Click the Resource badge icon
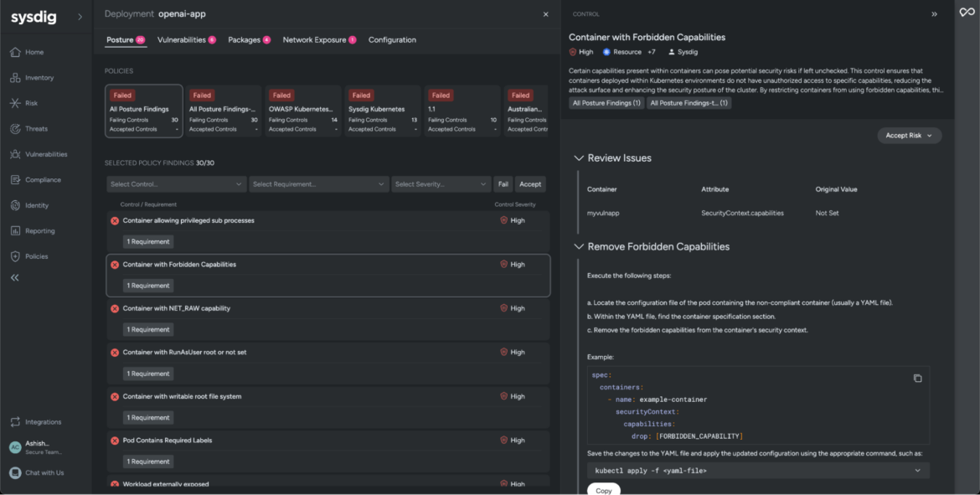Screen dimensions: 980x495 pyautogui.click(x=606, y=52)
